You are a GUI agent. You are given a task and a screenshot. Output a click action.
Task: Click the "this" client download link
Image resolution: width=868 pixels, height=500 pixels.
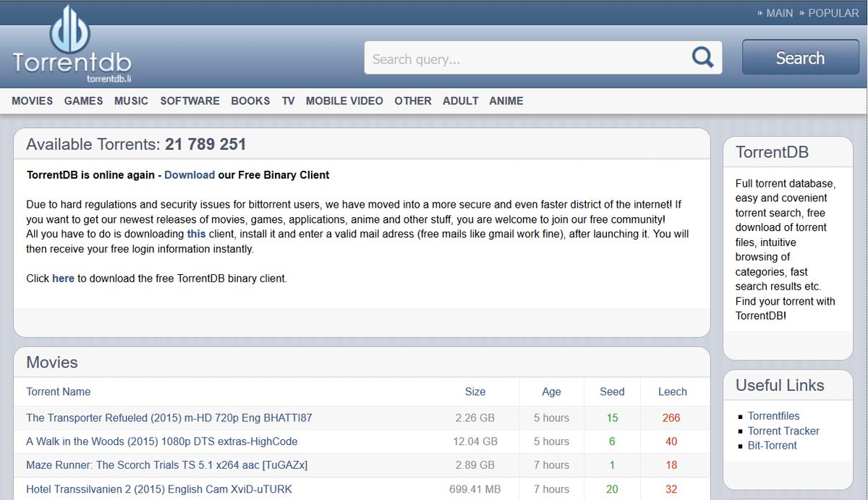coord(196,233)
